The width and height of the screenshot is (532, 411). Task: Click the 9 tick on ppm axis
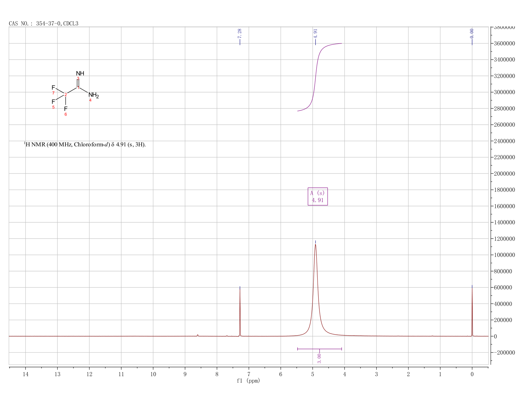pyautogui.click(x=185, y=374)
